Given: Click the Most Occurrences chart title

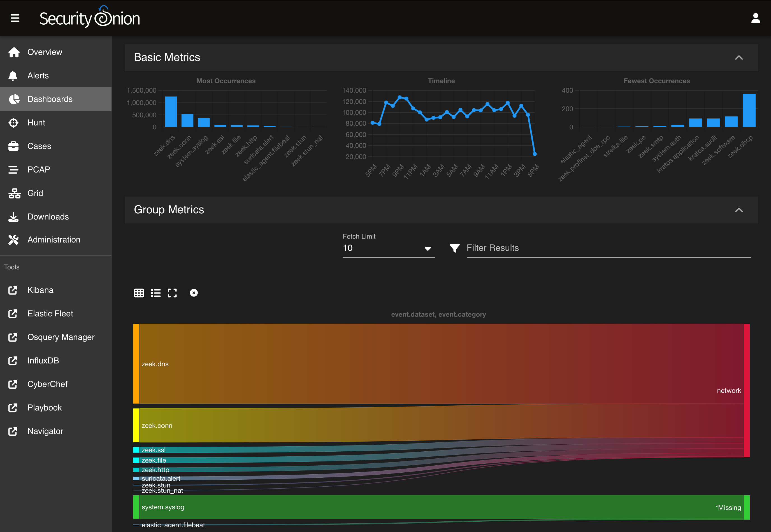Looking at the screenshot, I should pyautogui.click(x=226, y=81).
